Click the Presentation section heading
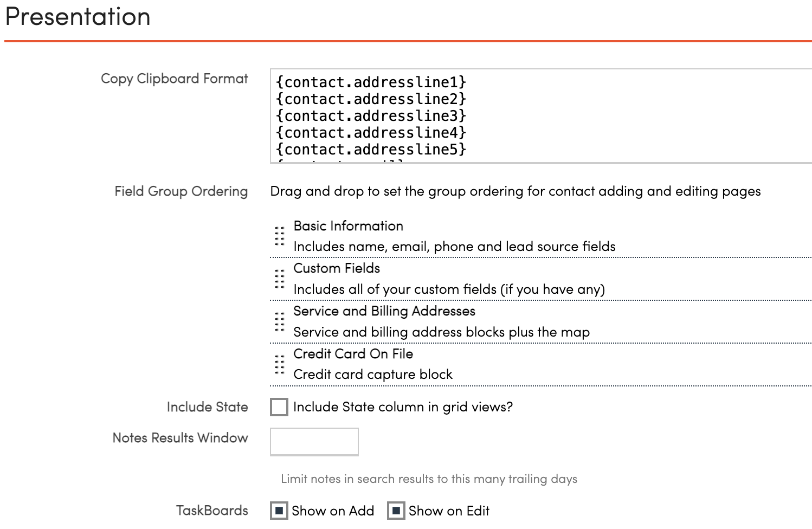 pos(78,16)
